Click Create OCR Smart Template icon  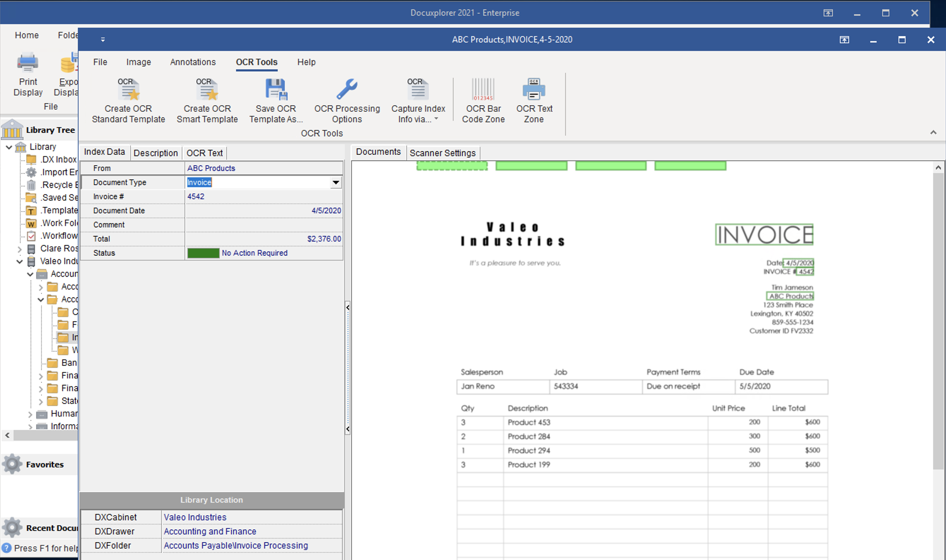pos(207,90)
